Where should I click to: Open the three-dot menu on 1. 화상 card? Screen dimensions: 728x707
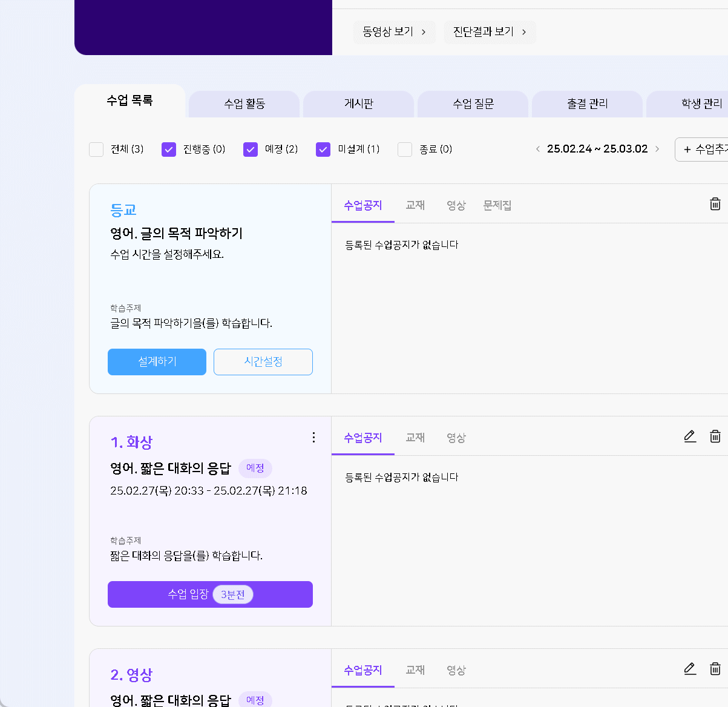313,437
